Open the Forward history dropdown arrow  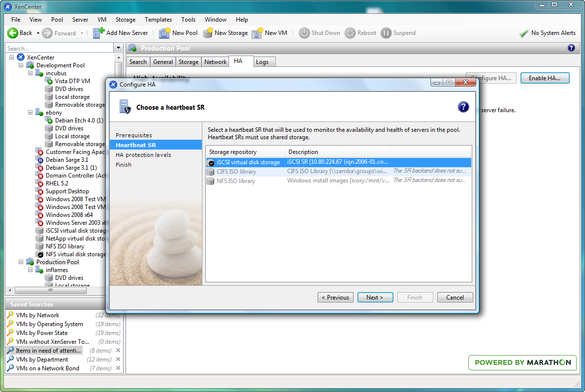tap(82, 33)
